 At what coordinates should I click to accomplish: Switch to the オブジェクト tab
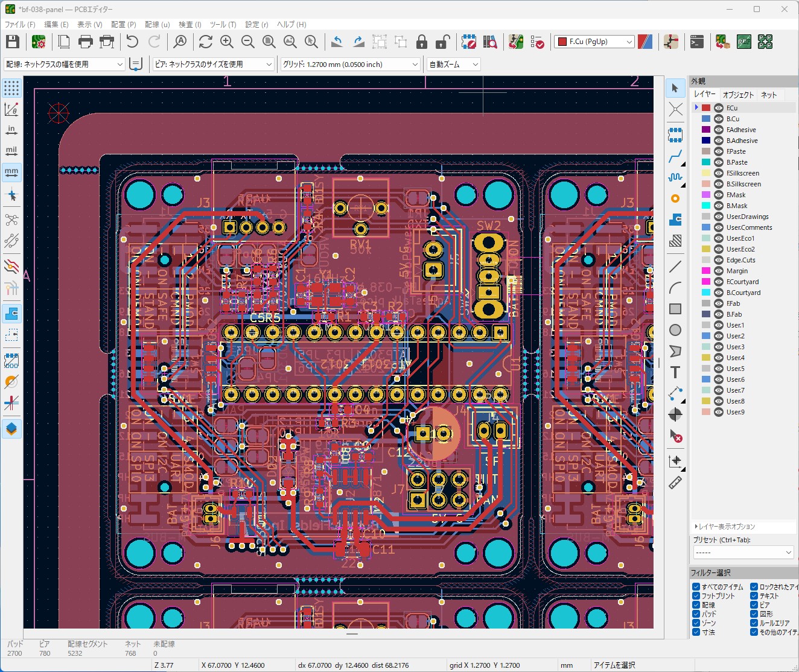(738, 95)
